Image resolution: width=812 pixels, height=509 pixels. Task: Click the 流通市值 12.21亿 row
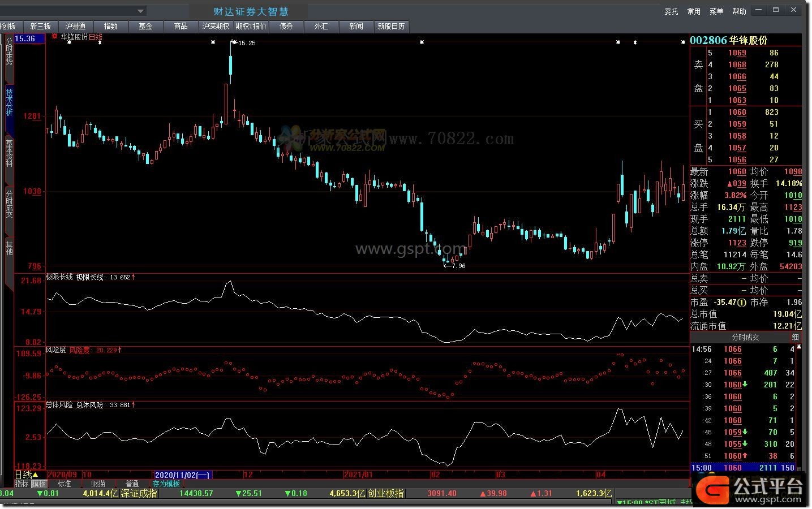pos(746,326)
